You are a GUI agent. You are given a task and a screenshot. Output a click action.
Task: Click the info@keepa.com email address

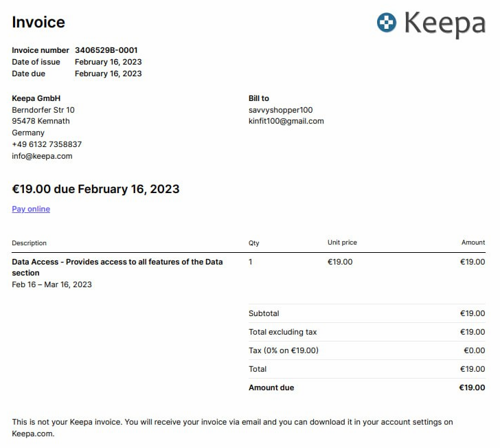pyautogui.click(x=42, y=156)
